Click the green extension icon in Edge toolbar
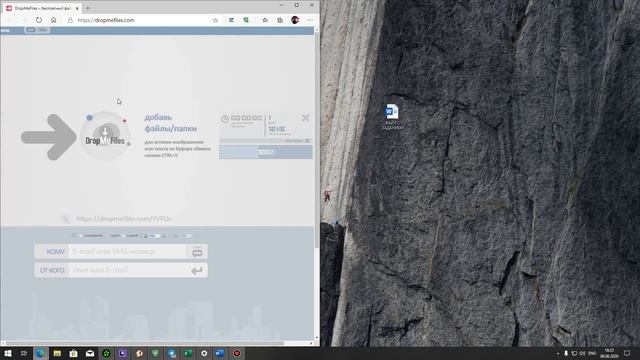This screenshot has height=360, width=640. (246, 20)
